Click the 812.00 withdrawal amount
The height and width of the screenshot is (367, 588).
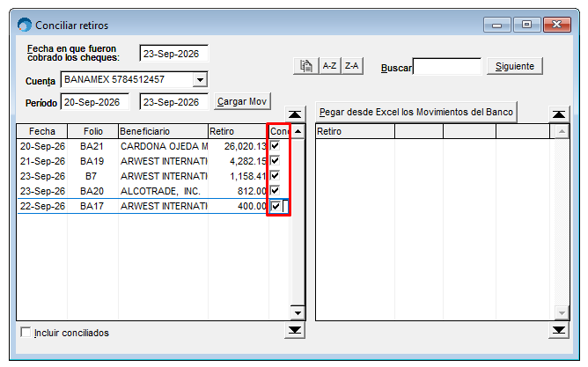pos(252,191)
